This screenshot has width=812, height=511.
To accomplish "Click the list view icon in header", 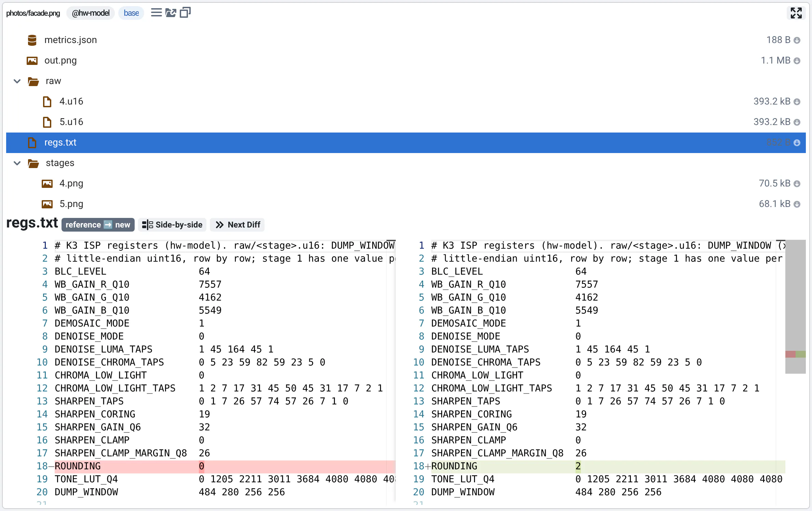I will [156, 13].
